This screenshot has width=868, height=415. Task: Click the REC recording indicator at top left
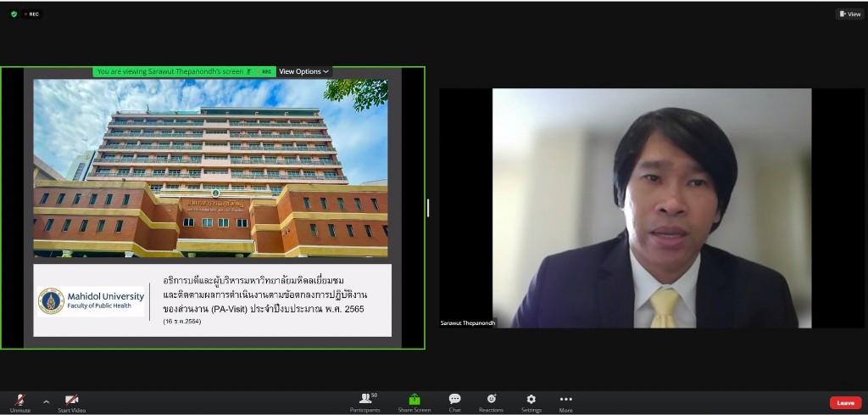[31, 14]
